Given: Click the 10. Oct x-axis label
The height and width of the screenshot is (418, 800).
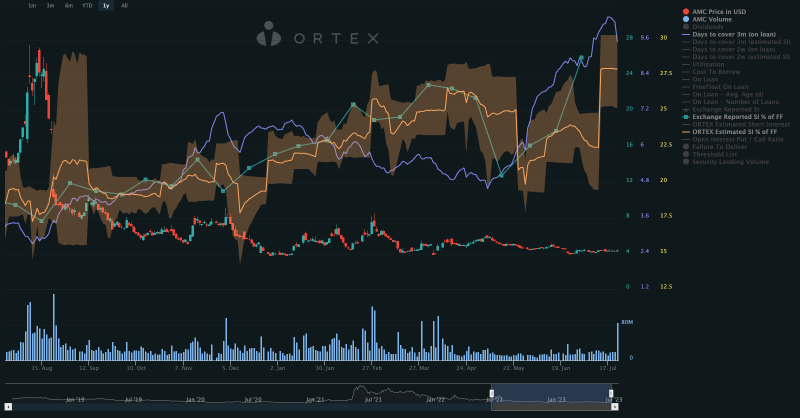Looking at the screenshot, I should tap(136, 368).
